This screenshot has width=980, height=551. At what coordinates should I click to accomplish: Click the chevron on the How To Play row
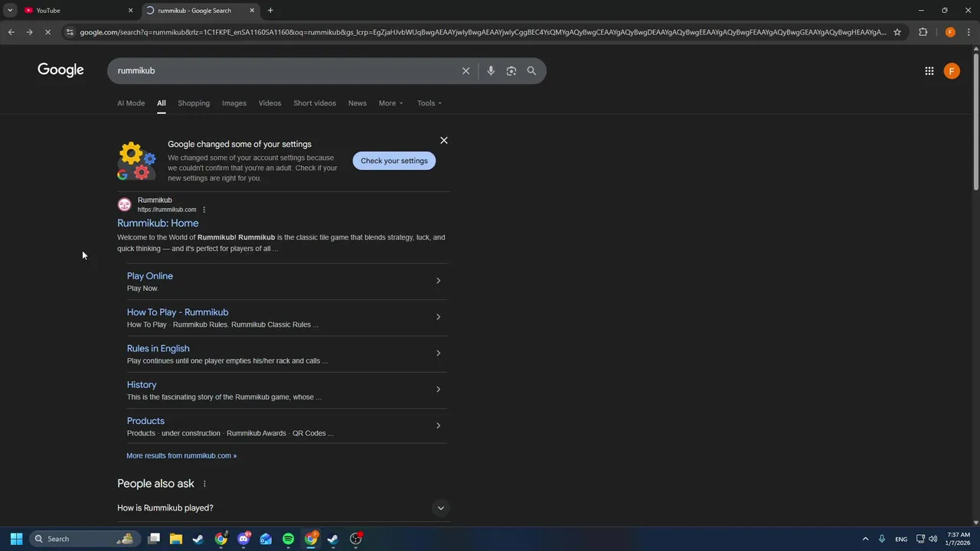pos(438,317)
